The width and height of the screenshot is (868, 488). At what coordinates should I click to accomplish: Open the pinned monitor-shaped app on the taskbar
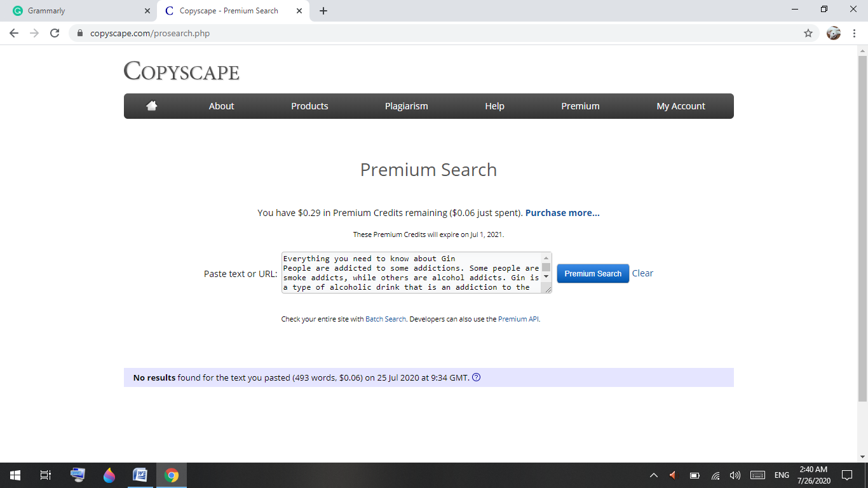click(x=78, y=475)
